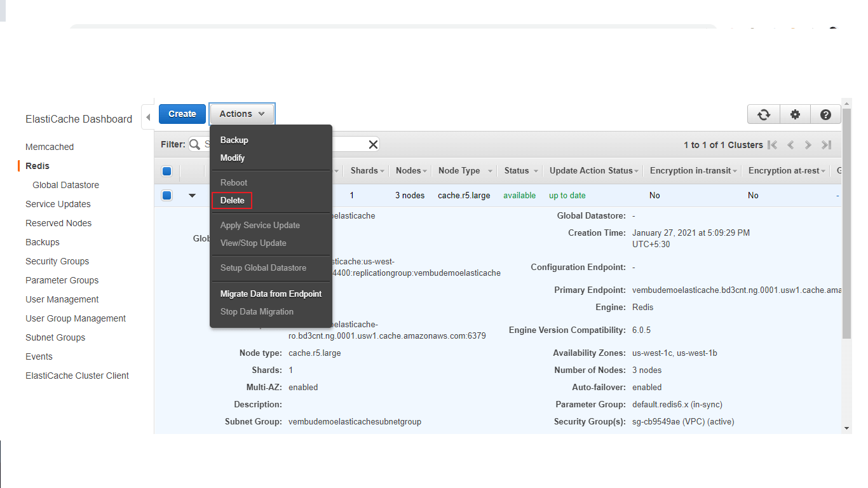Collapse the cluster row details triangle

192,196
